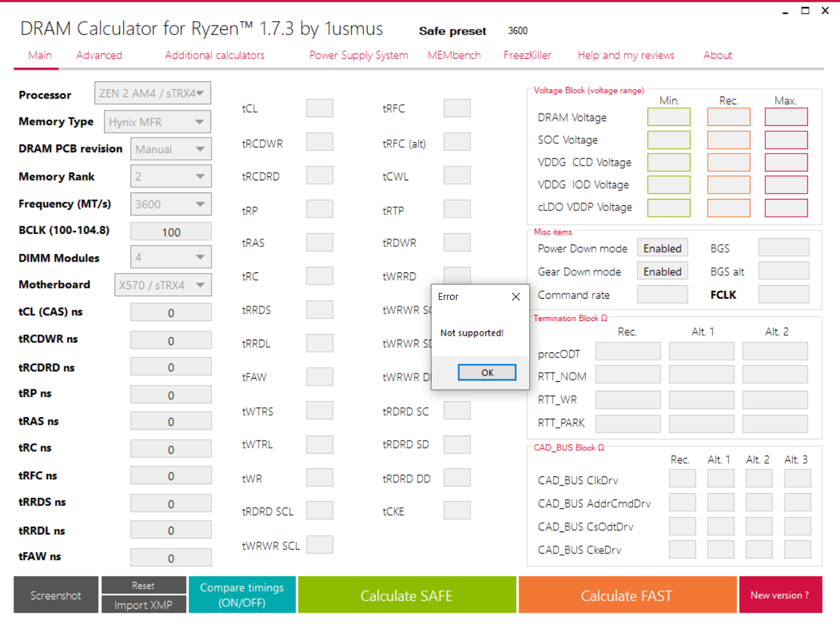Screen dimensions: 840x628
Task: Click the Calculate FAST button
Action: (627, 595)
